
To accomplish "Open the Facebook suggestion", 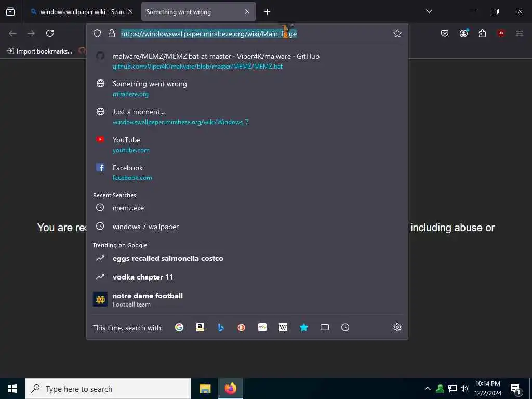I will [x=247, y=172].
